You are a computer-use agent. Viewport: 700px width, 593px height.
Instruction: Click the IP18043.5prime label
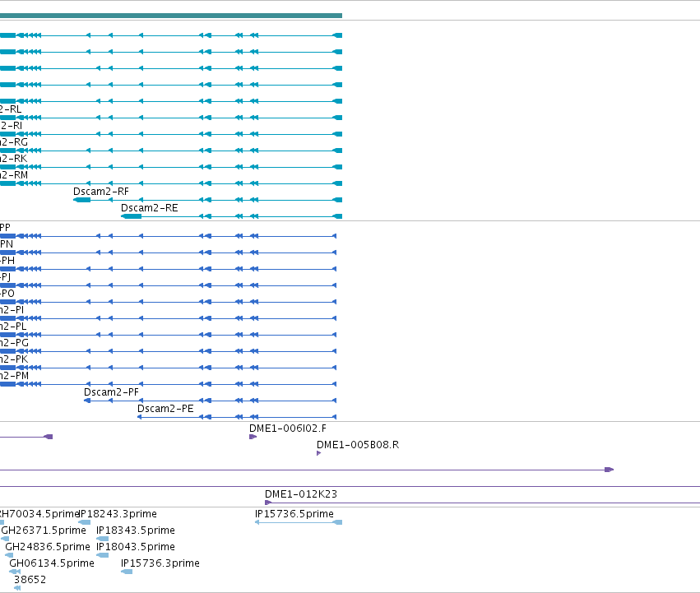tap(136, 547)
